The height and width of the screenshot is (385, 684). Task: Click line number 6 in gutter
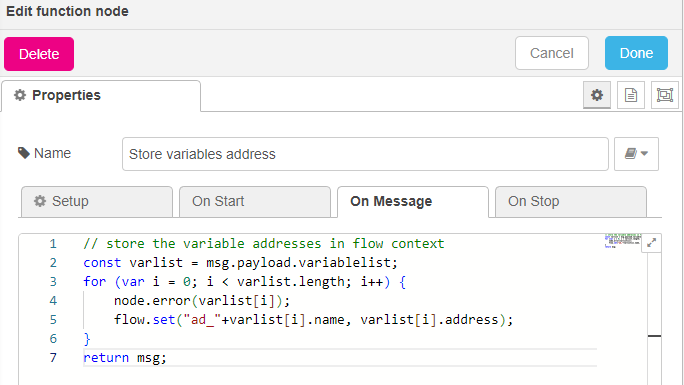53,339
